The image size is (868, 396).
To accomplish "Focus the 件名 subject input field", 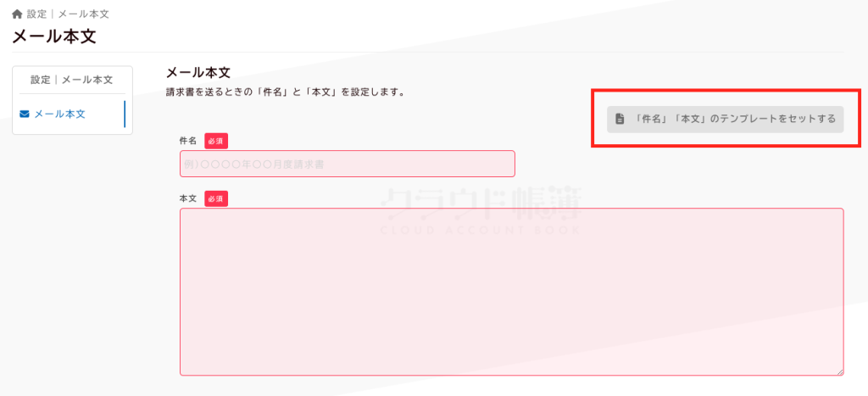I will [347, 164].
